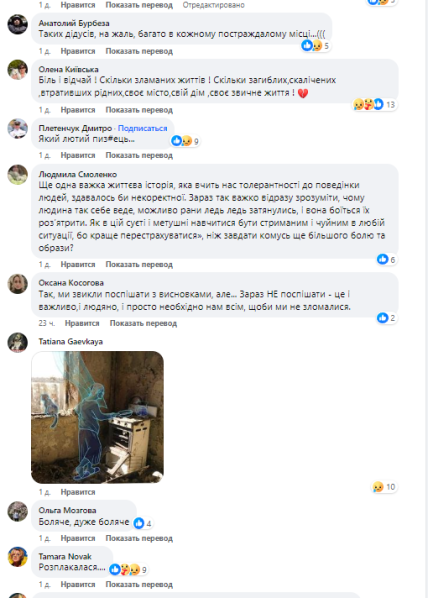Like Анатолий Бурбеза's comment with Нравится

pos(78,51)
